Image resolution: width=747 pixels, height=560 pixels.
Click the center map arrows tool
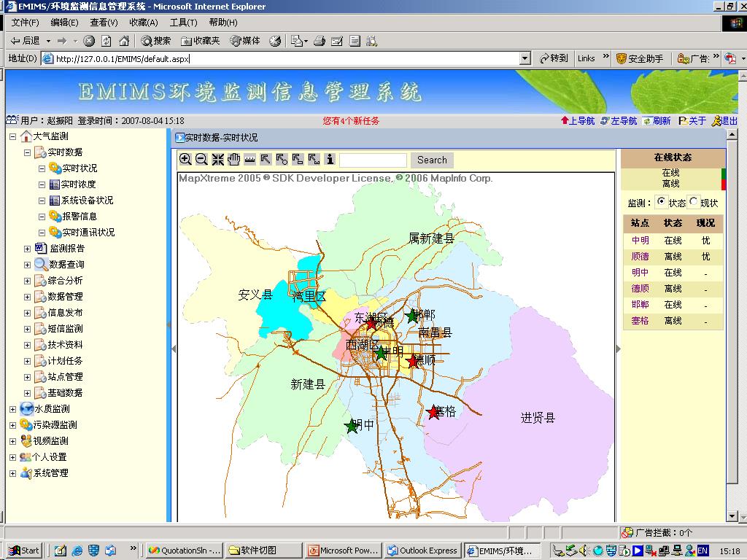(x=217, y=160)
